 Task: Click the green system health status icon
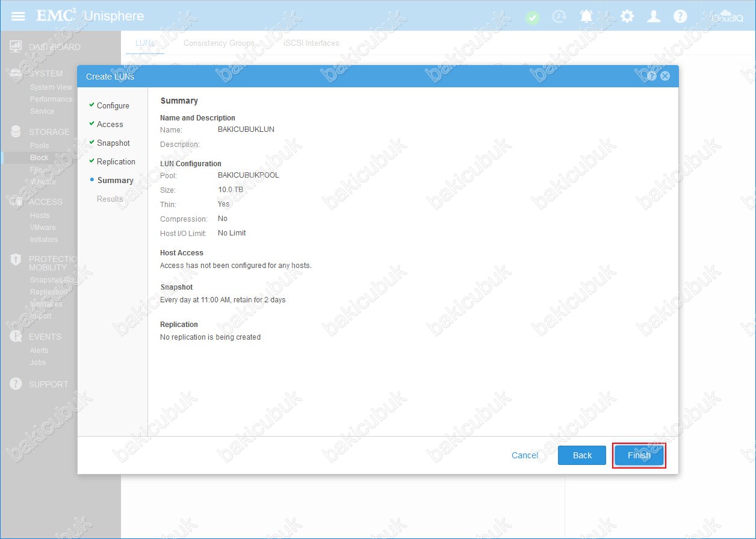[x=533, y=17]
